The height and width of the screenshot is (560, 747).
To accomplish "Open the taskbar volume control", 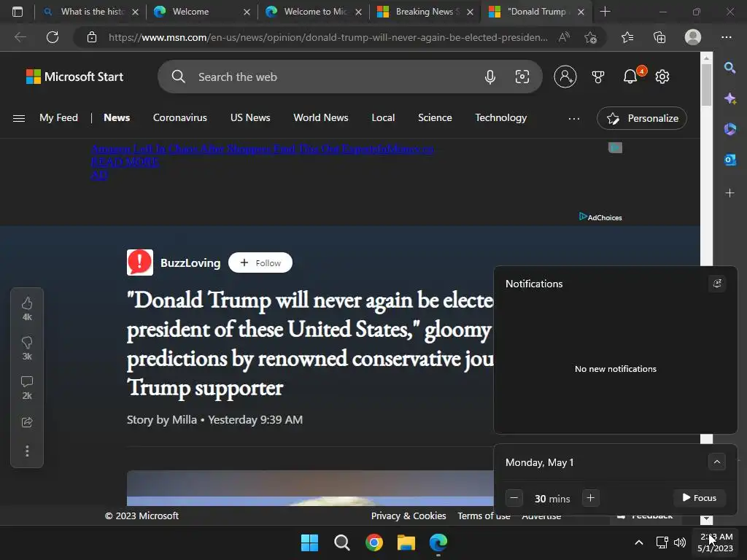I will coord(680,542).
